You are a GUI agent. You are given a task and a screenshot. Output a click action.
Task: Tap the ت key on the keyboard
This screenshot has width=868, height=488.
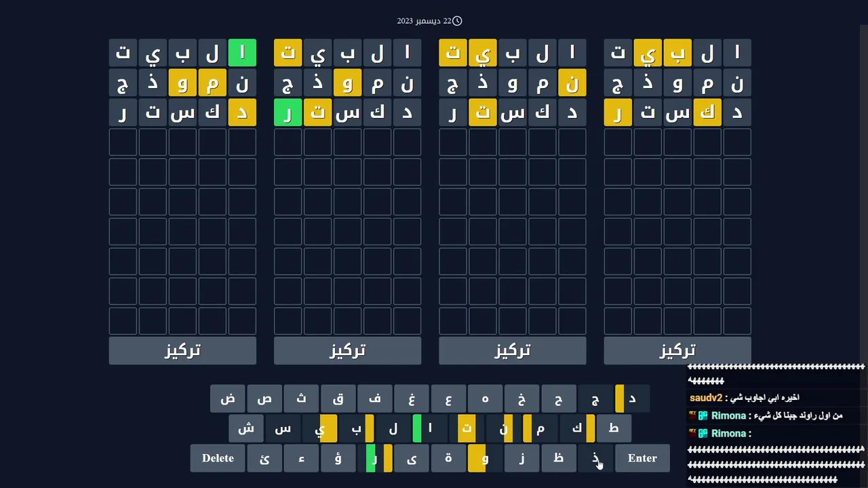[x=466, y=428]
